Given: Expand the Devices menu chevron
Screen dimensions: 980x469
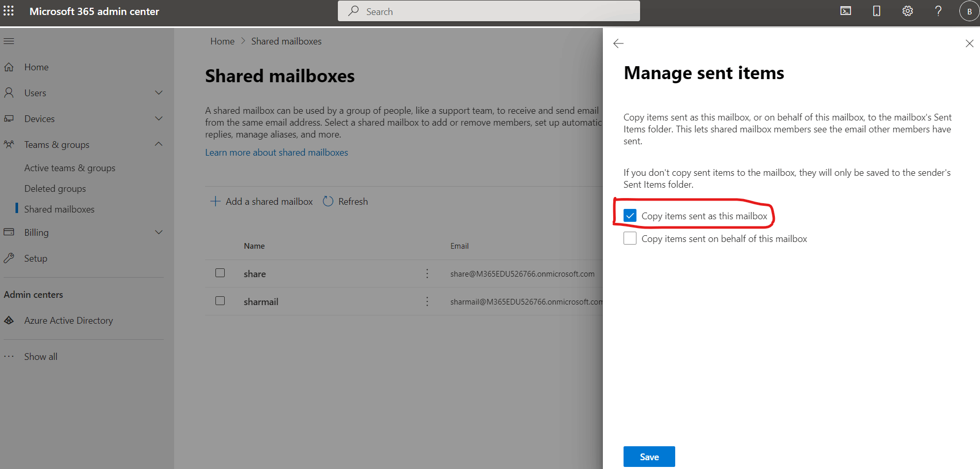Looking at the screenshot, I should [x=159, y=118].
